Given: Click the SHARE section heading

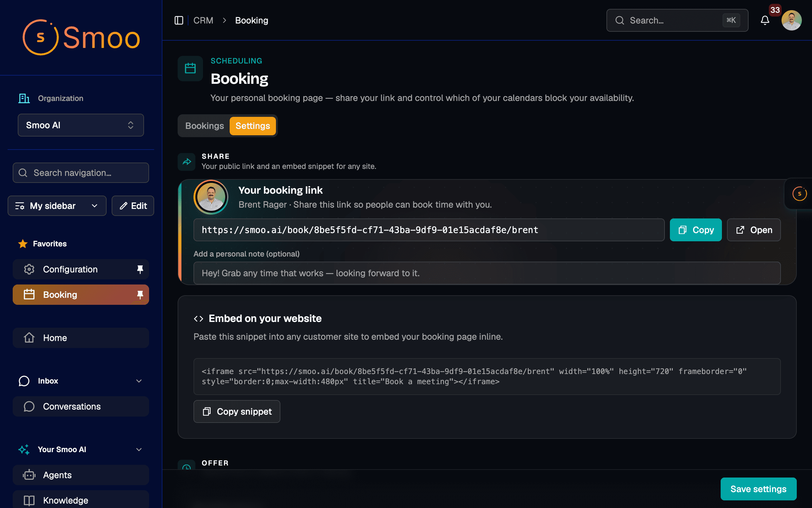Looking at the screenshot, I should pyautogui.click(x=216, y=156).
